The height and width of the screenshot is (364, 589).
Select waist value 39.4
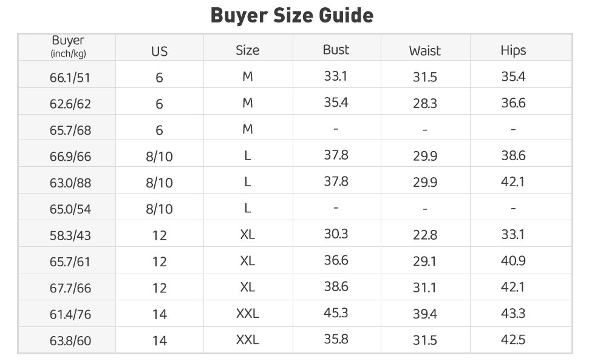coord(425,314)
